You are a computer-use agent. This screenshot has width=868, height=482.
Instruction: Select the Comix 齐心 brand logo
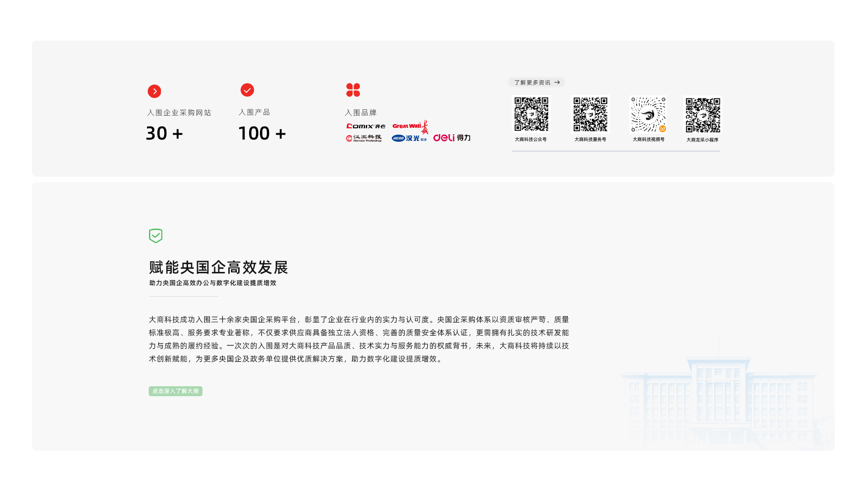365,126
